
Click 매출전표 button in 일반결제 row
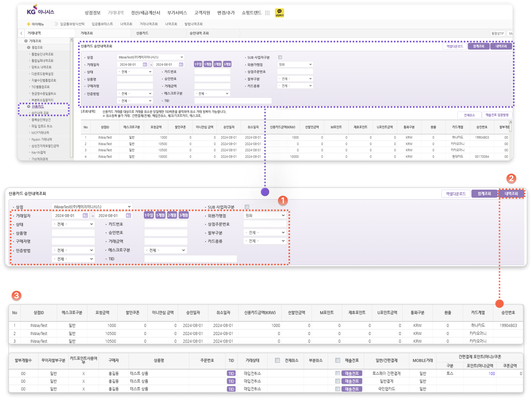tap(352, 381)
